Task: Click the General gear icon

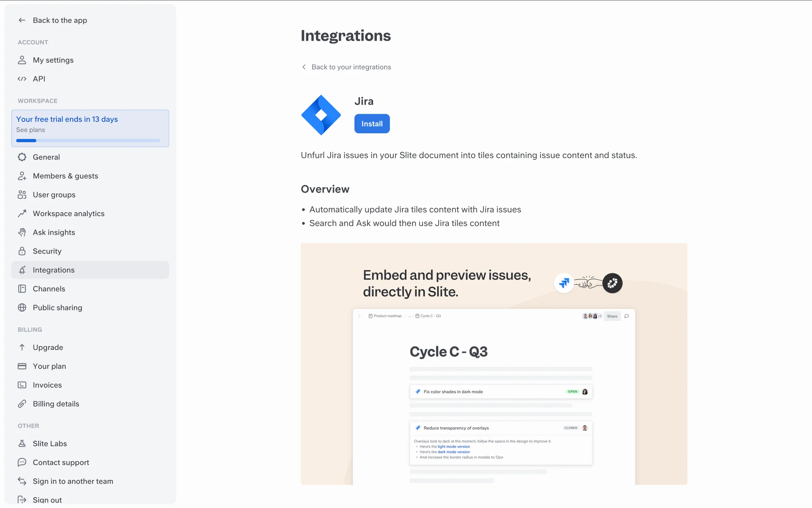Action: [x=22, y=157]
